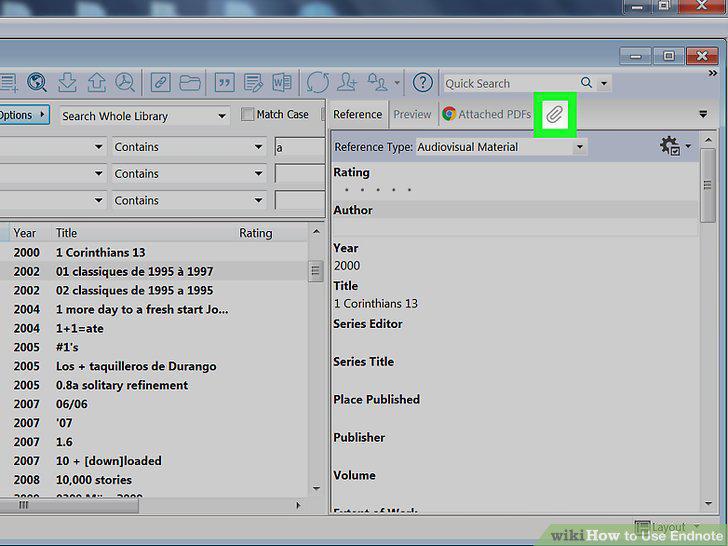The width and height of the screenshot is (728, 546).
Task: Click the Year value '2000' in reference panel
Action: coord(347,266)
